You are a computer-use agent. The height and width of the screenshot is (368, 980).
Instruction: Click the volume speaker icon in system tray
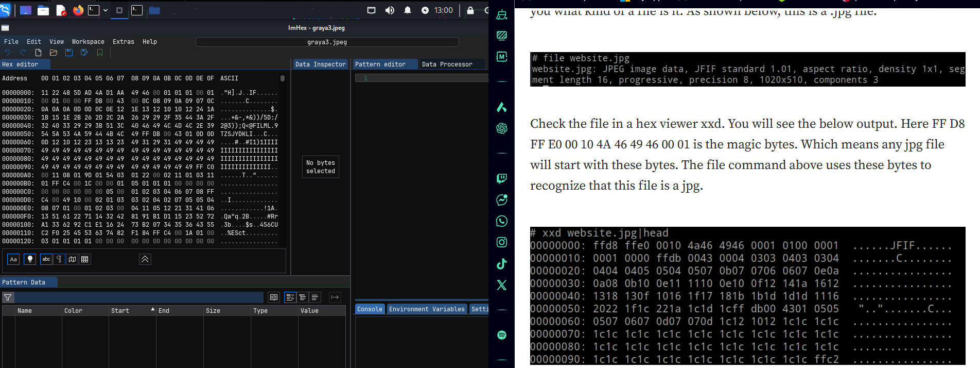(x=390, y=10)
